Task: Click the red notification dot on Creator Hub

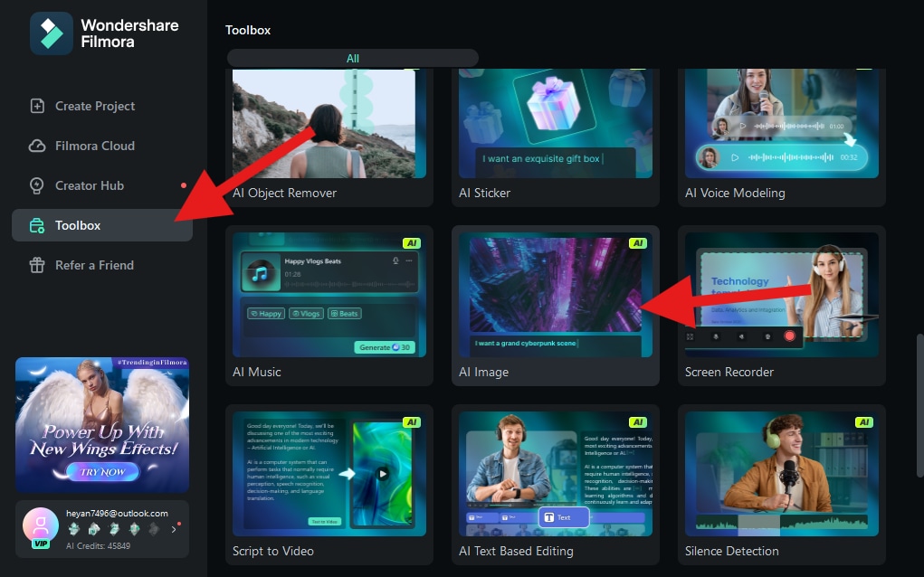Action: pos(184,185)
